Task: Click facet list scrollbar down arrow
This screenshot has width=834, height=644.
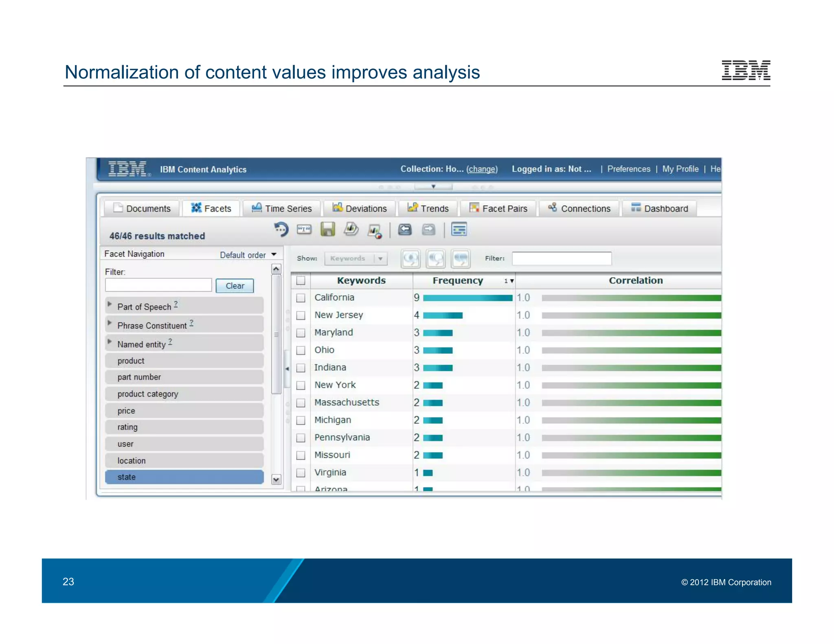Action: [276, 480]
